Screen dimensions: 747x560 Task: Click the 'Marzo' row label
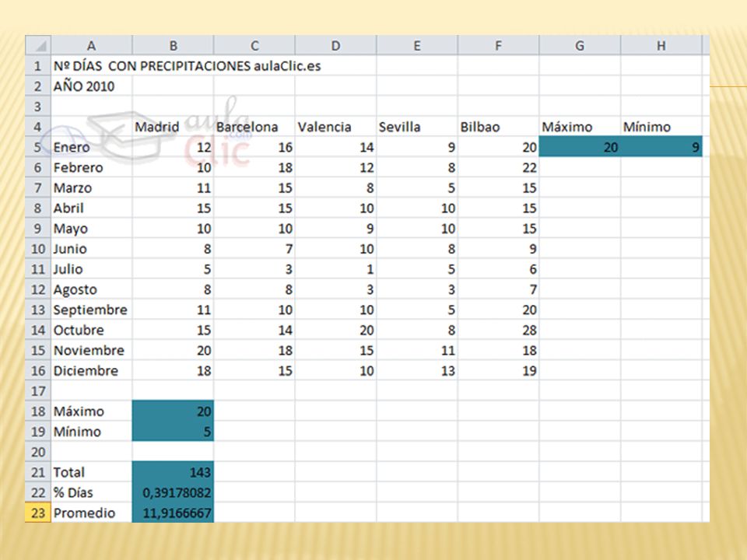point(92,187)
